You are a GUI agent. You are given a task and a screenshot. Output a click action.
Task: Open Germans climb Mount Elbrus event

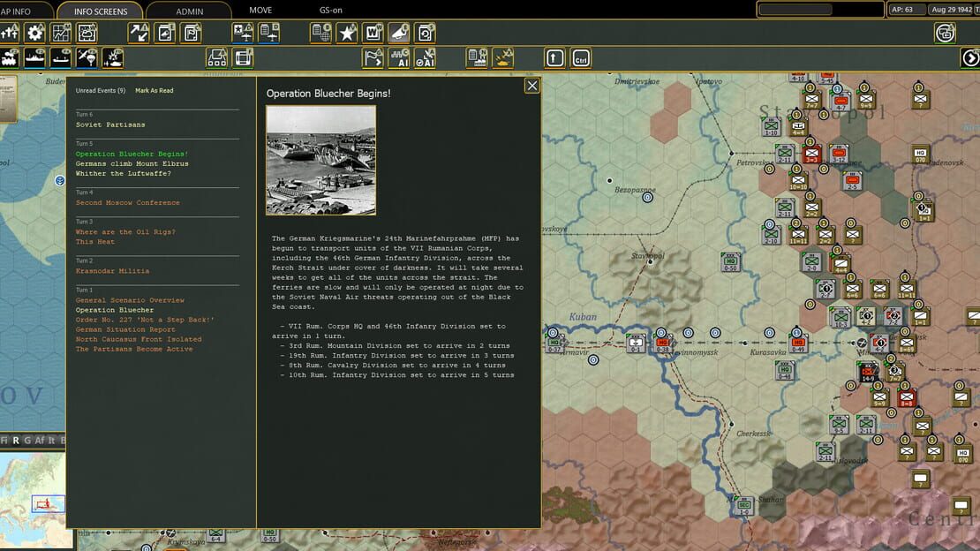132,164
